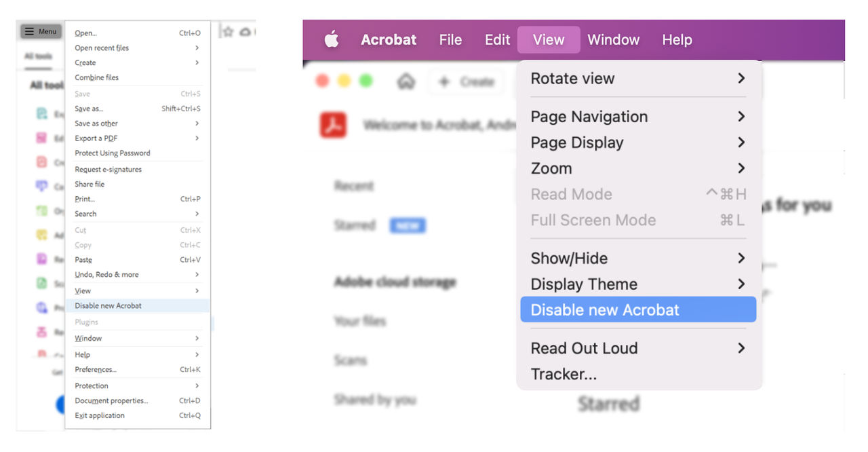The height and width of the screenshot is (452, 868).
Task: Select the Export a PDF tool icon
Action: point(39,113)
